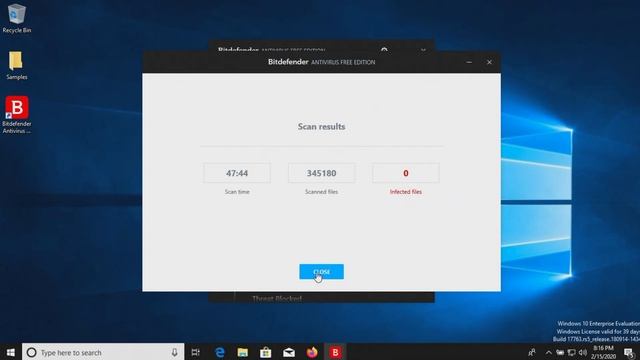Select the 0 infected files value

pyautogui.click(x=406, y=173)
